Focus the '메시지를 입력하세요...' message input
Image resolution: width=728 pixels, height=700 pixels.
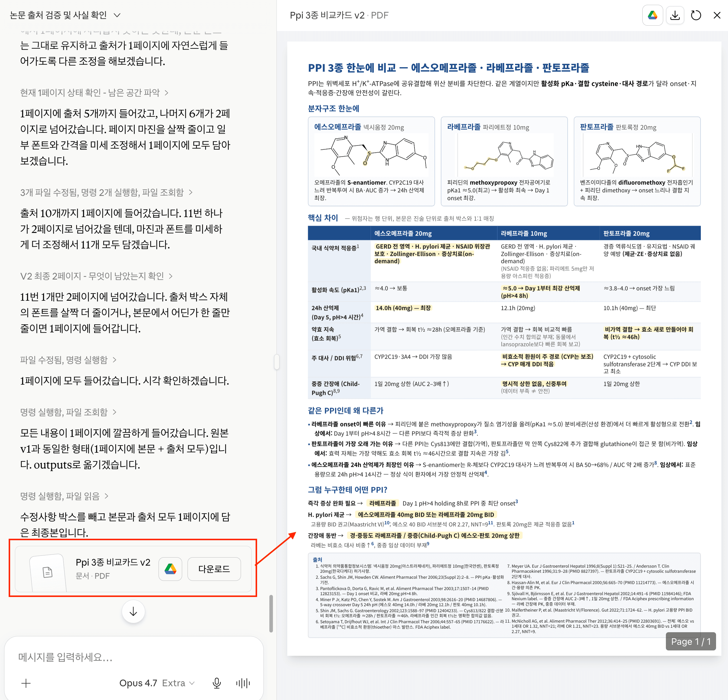pos(134,657)
